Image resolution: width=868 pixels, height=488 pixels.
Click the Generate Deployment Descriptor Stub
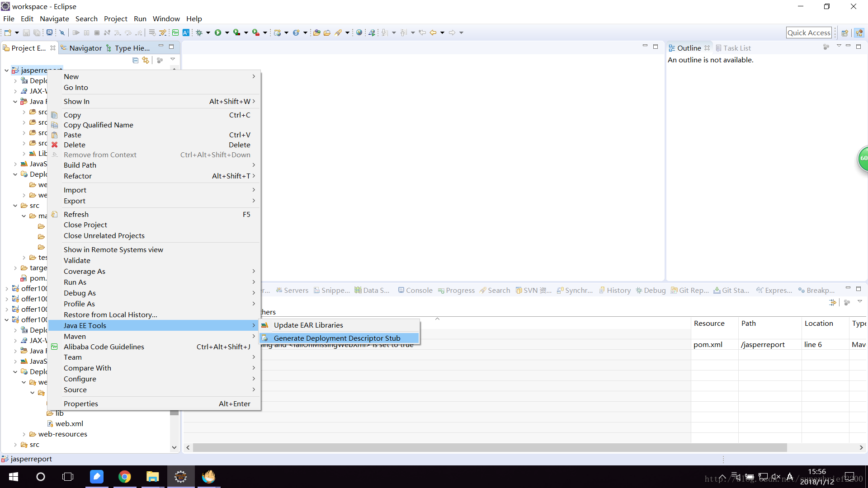[337, 338]
